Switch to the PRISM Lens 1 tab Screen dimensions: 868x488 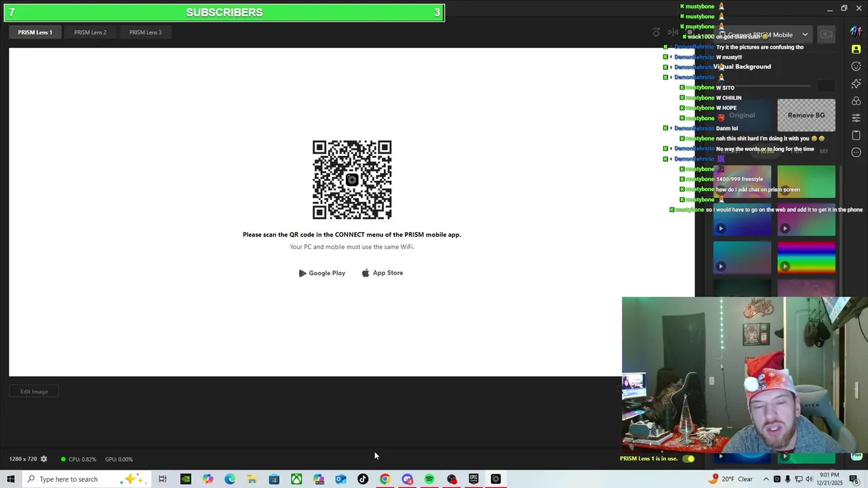coord(35,33)
